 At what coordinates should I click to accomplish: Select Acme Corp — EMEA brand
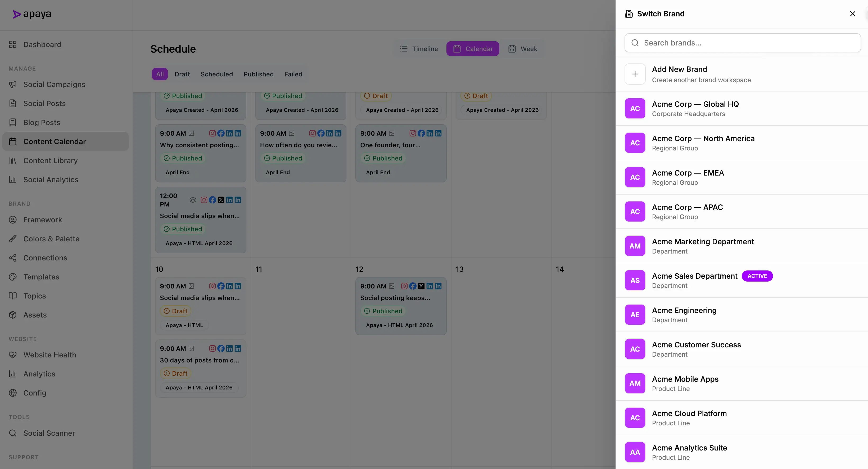pos(742,177)
